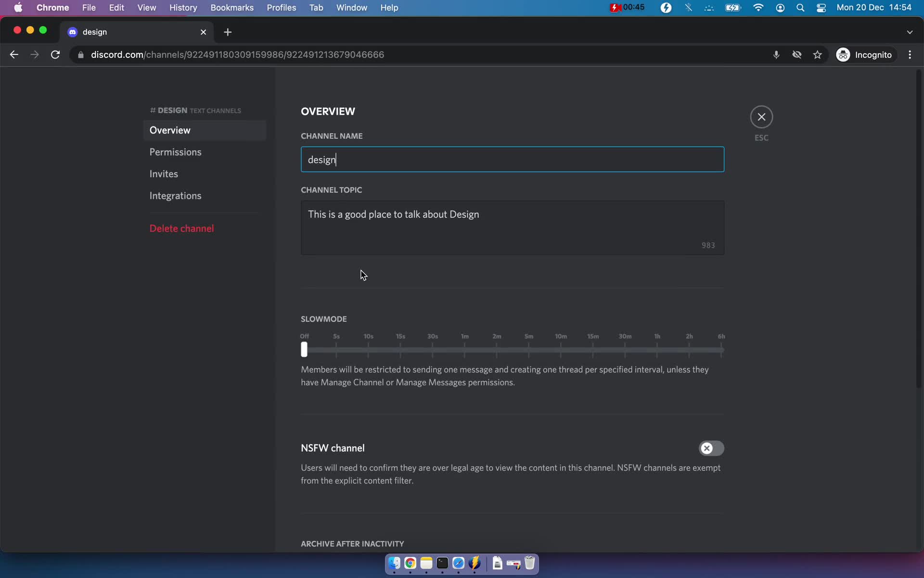The image size is (924, 578).
Task: Drag the Slowmode slider to 5s
Action: [336, 349]
